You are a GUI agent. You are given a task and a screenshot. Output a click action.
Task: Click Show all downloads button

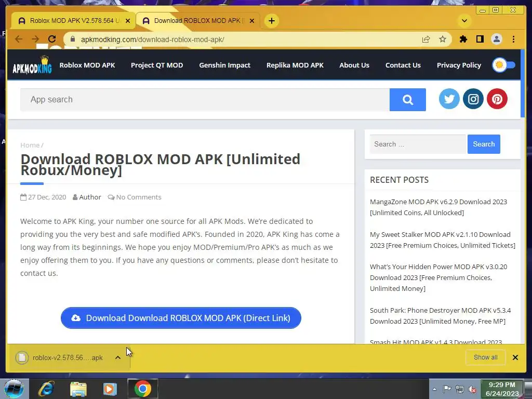[x=486, y=357]
